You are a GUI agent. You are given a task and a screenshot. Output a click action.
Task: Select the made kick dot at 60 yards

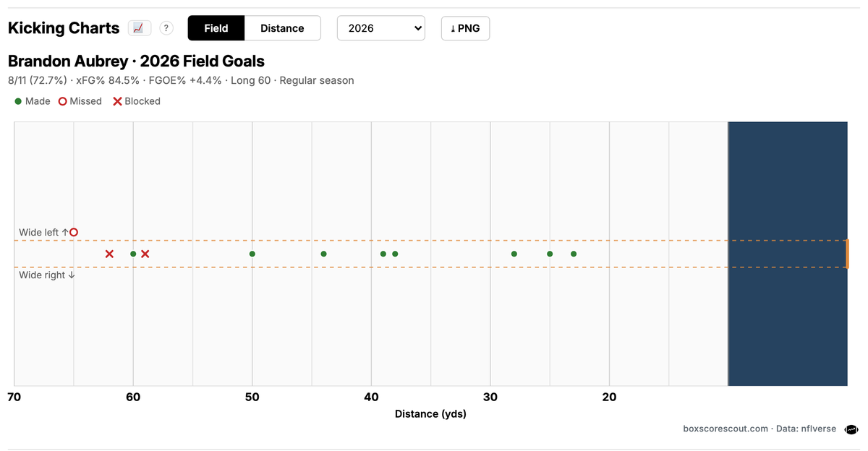tap(133, 254)
